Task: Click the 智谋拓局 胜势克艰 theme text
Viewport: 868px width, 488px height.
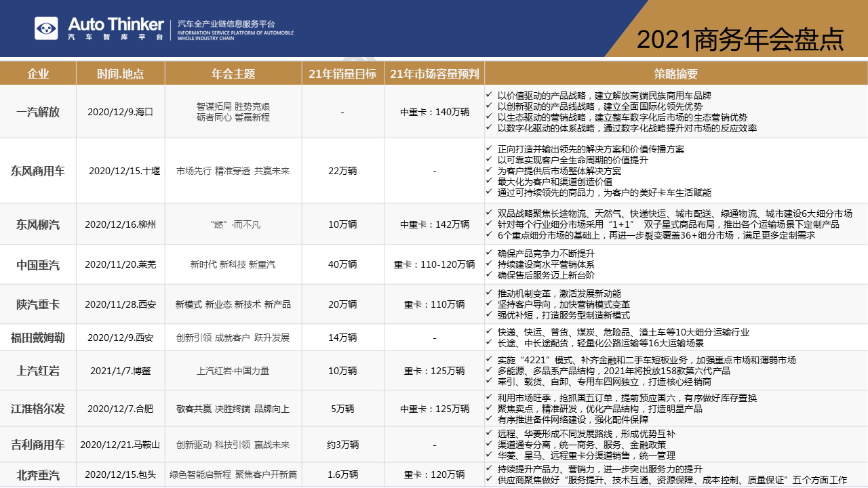Action: tap(233, 106)
